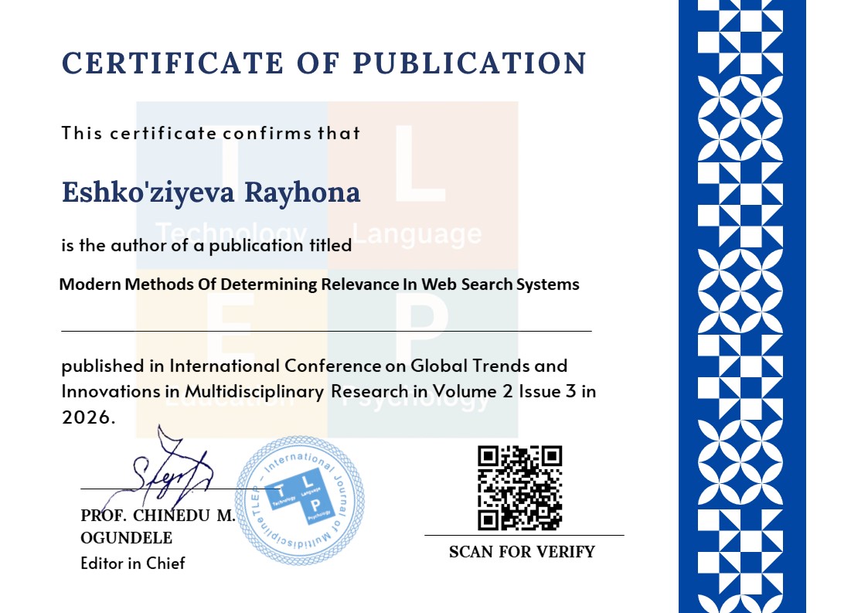The image size is (868, 613).
Task: Click the SCAN FOR VERIFY label
Action: [522, 552]
